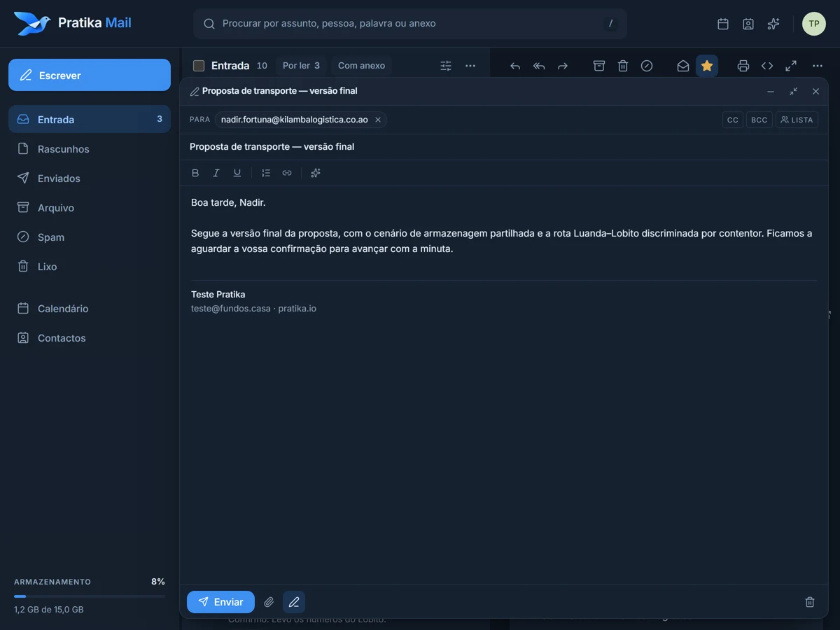Remove recipient nadir.fortuna chip
The width and height of the screenshot is (840, 630).
tap(378, 120)
